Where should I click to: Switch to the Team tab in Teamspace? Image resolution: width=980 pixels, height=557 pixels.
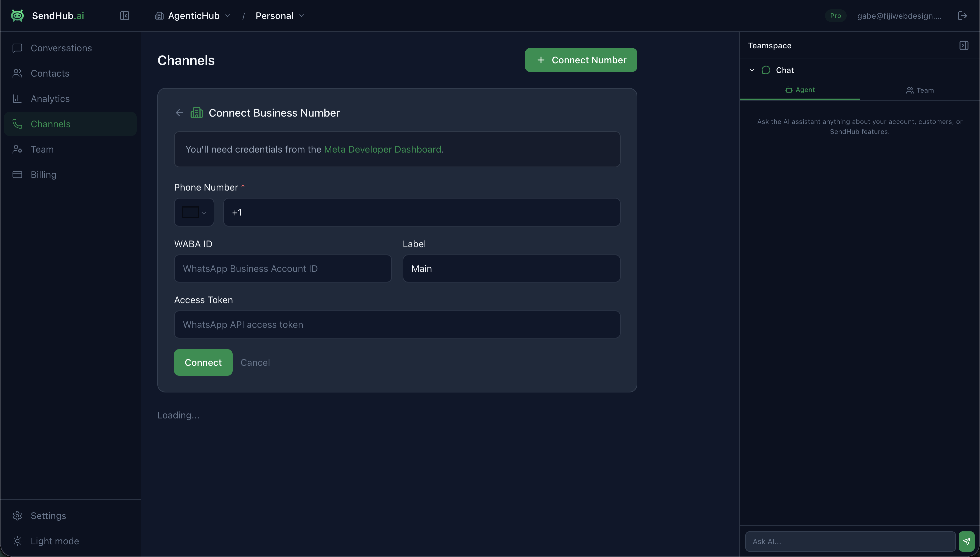point(920,90)
